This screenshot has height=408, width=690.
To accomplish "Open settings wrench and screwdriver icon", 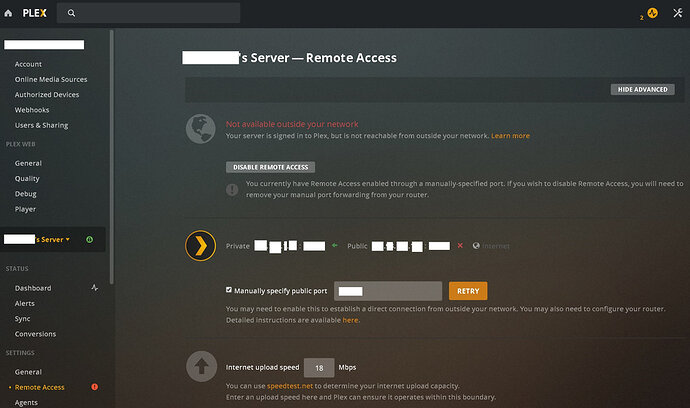I will tap(678, 13).
